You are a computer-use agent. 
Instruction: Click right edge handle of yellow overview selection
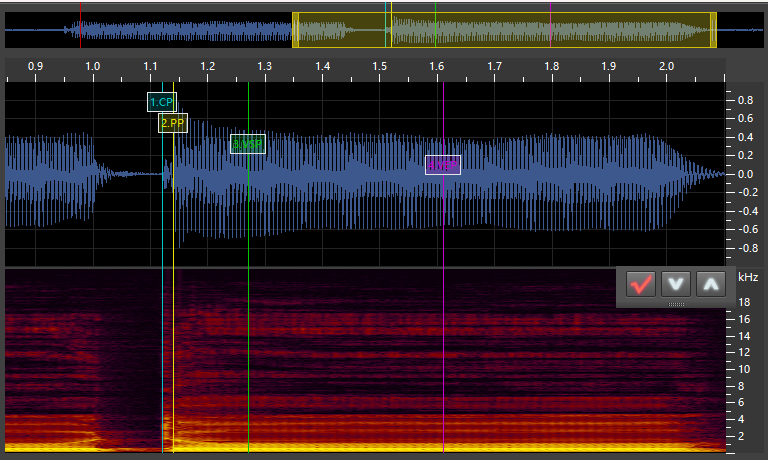713,30
